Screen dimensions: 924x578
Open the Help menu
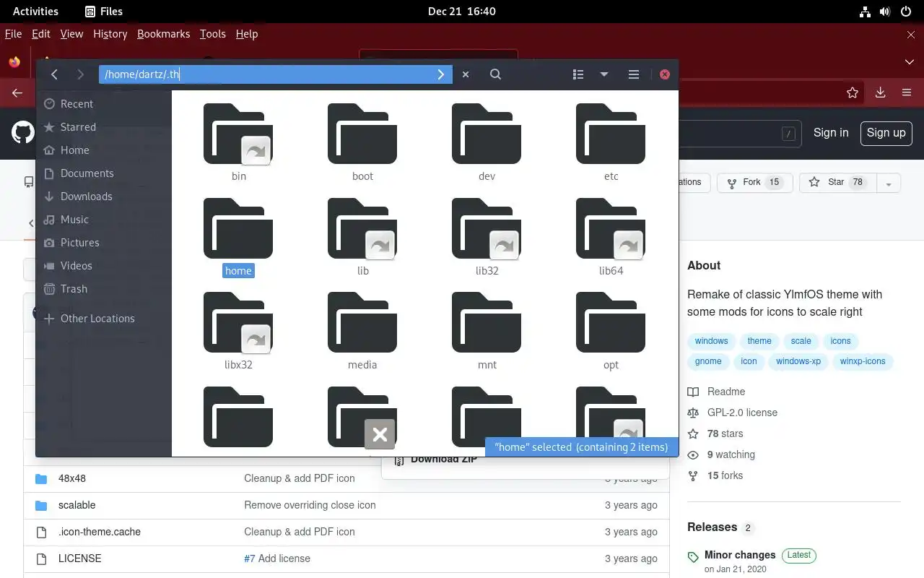click(x=247, y=34)
